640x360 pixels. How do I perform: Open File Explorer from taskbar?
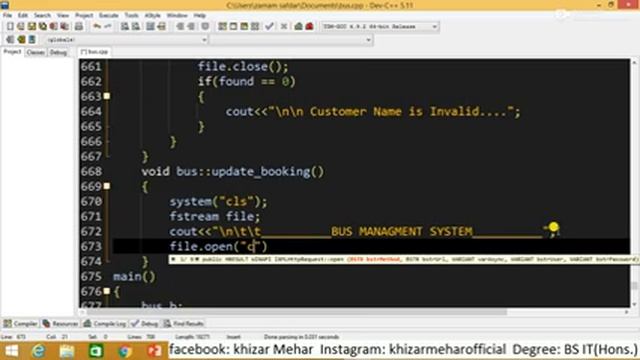click(x=67, y=351)
